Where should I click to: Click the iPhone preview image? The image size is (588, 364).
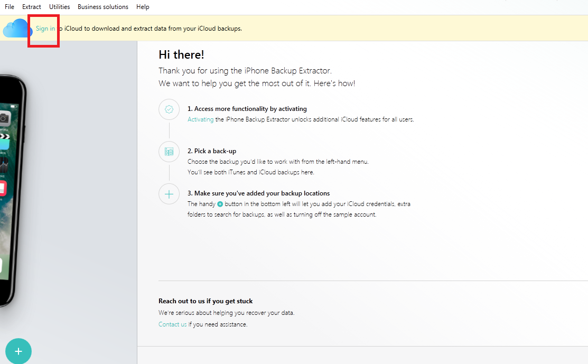[13, 190]
